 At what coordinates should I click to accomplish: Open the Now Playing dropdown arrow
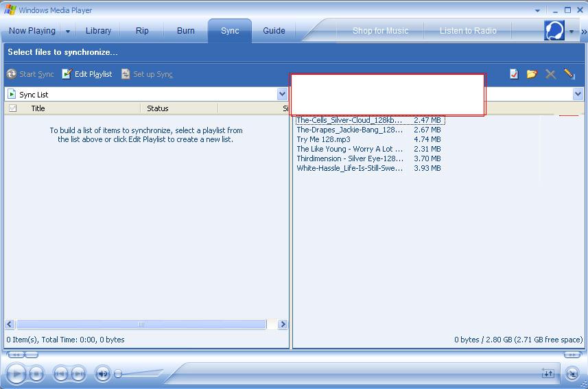[x=68, y=31]
